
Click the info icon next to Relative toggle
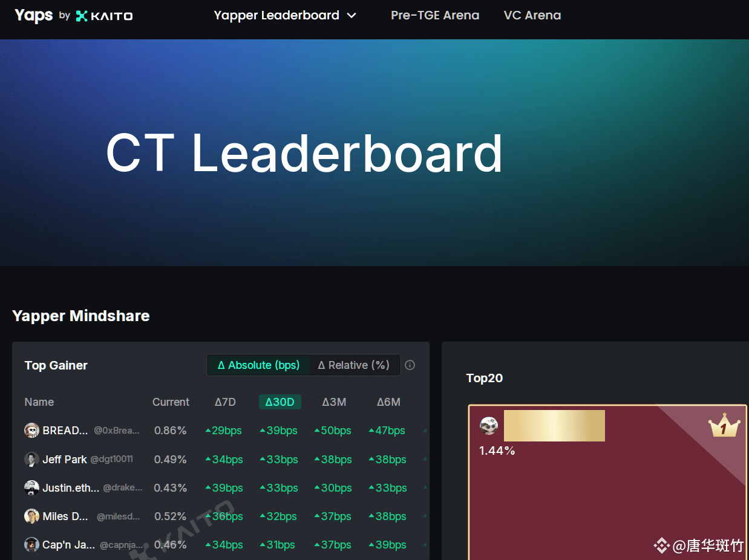(410, 365)
